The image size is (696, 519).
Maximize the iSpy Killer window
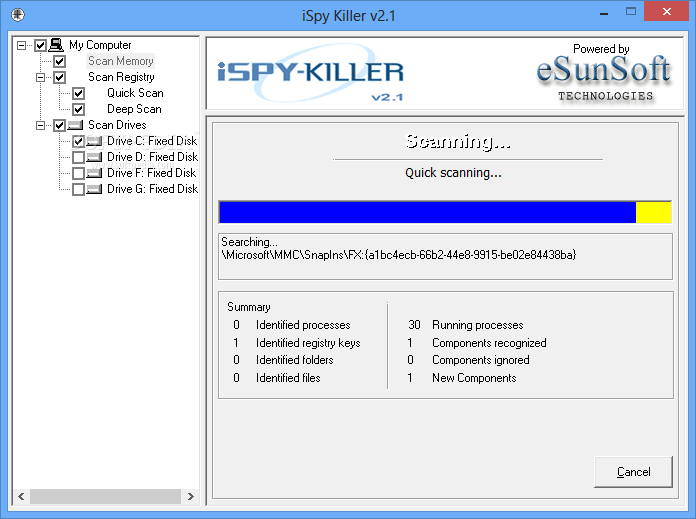(x=631, y=12)
